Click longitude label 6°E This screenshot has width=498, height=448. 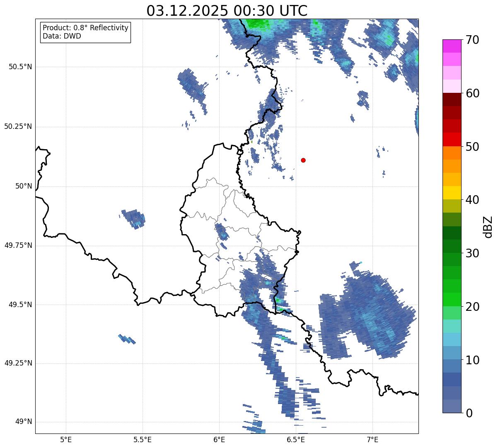(x=219, y=439)
